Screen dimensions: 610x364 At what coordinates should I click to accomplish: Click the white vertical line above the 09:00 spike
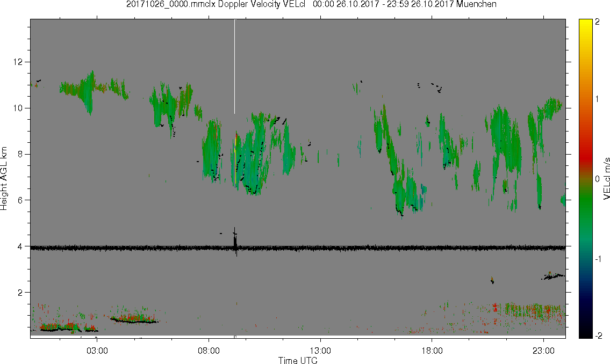(234, 67)
